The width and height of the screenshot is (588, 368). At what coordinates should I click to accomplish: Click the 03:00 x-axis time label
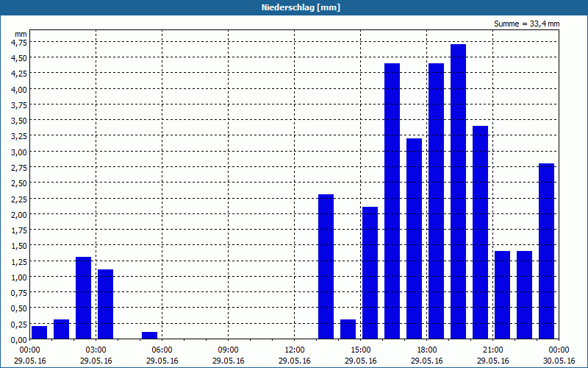pyautogui.click(x=96, y=350)
